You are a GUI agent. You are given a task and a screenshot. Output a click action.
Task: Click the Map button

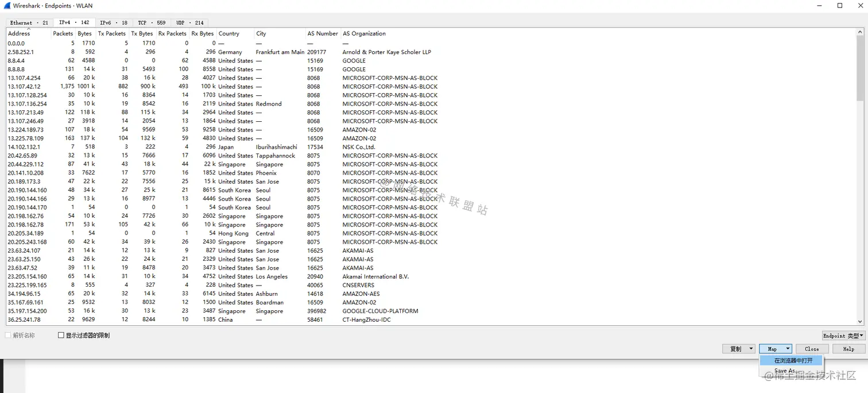pyautogui.click(x=772, y=349)
